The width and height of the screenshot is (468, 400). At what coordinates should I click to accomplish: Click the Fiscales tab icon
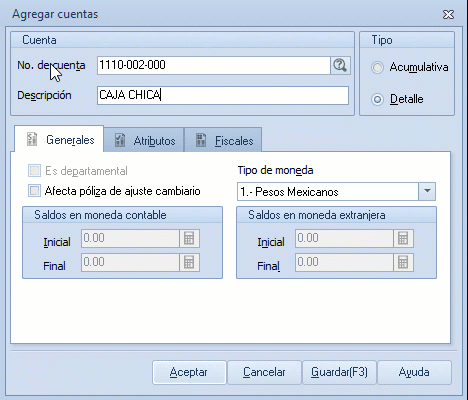(201, 140)
